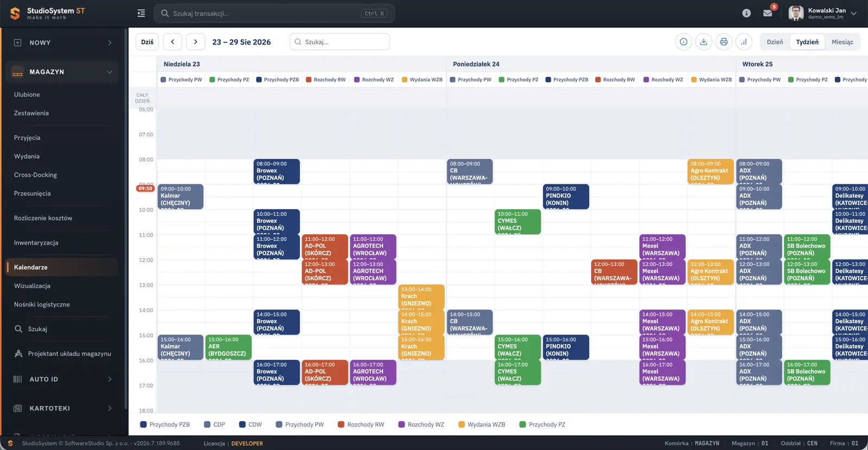Click the Licencja DEVELOPER status text
This screenshot has height=450, width=868.
(233, 443)
